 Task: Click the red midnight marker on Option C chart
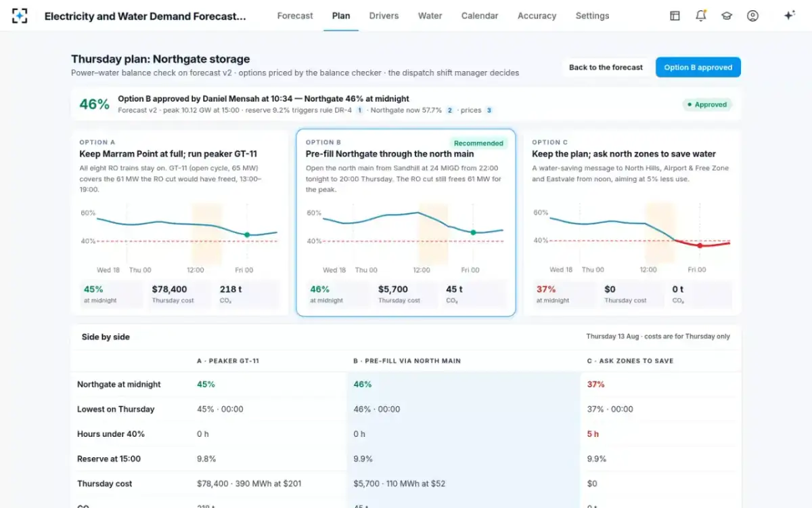(x=700, y=245)
